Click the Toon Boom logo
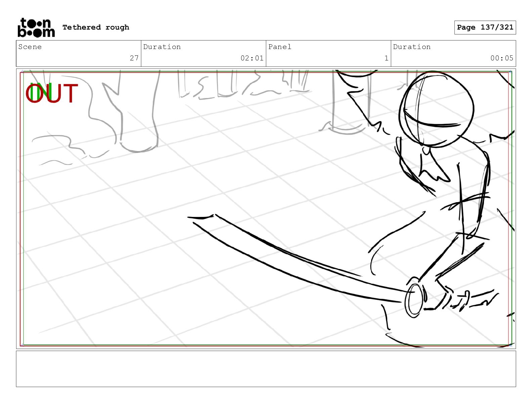This screenshot has height=411, width=532. [36, 28]
